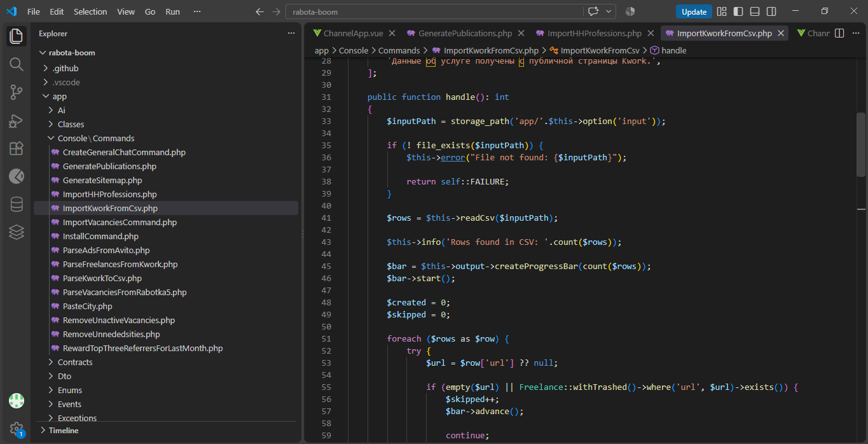Open the Accounts avatar menu
Screen dimensions: 868x444
coord(17,401)
